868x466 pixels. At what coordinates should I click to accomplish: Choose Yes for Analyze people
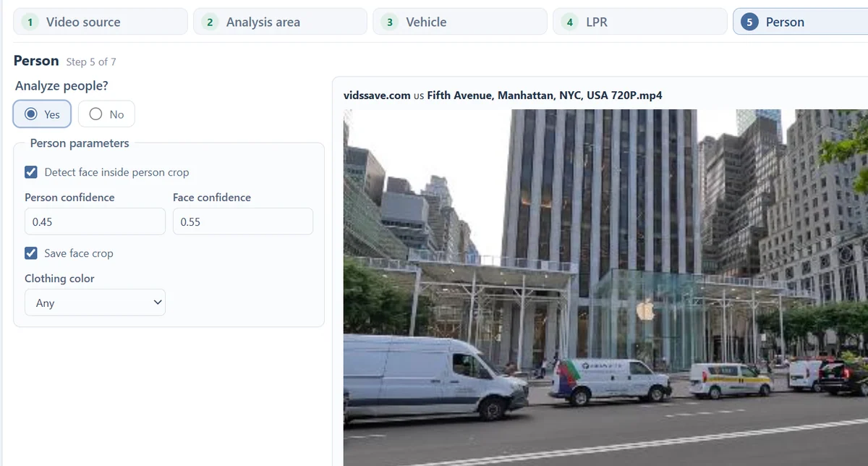[x=42, y=114]
